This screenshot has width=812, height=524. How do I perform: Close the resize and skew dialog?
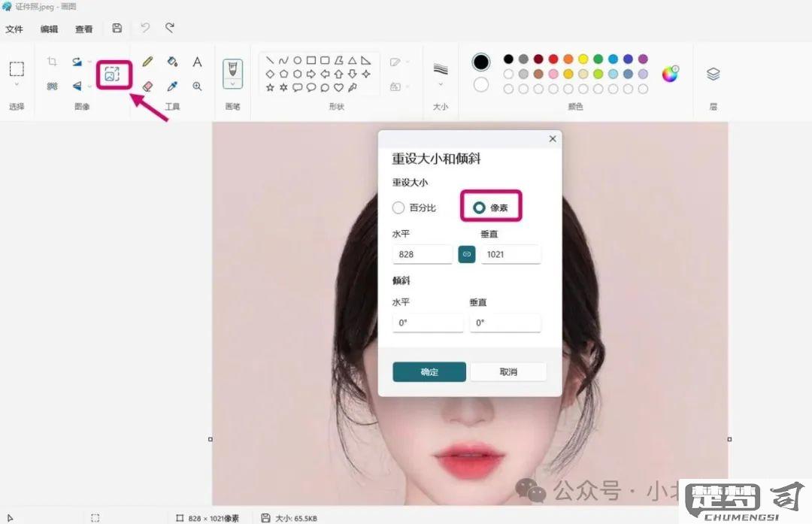pyautogui.click(x=553, y=139)
